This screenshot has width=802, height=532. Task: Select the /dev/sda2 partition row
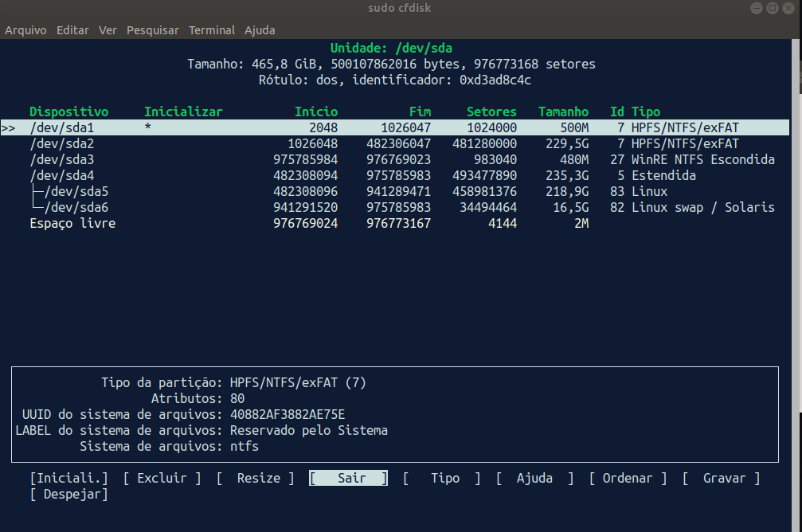click(62, 144)
